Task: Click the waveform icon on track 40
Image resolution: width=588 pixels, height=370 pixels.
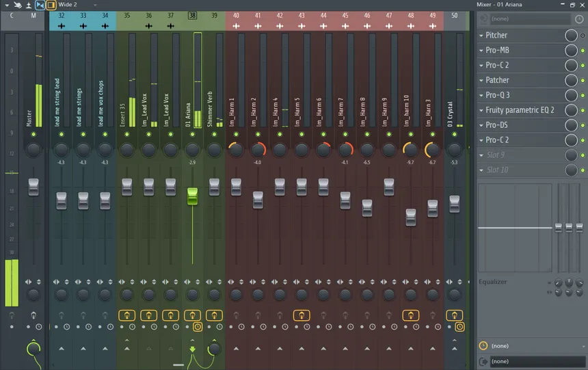Action: tap(236, 26)
